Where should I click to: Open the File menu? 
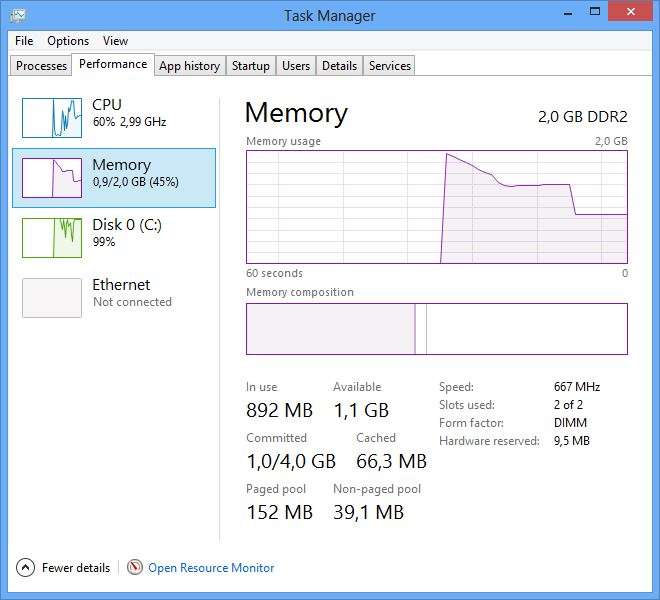(24, 41)
